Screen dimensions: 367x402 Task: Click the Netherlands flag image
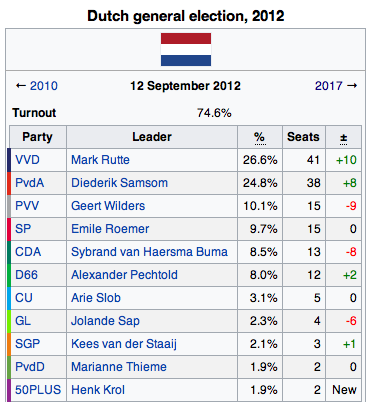[x=186, y=49]
